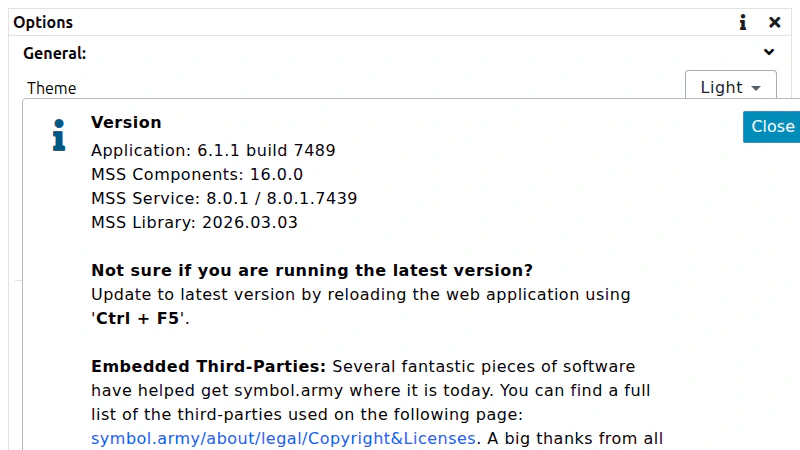This screenshot has width=800, height=450.
Task: Click the Options panel title
Action: (43, 22)
